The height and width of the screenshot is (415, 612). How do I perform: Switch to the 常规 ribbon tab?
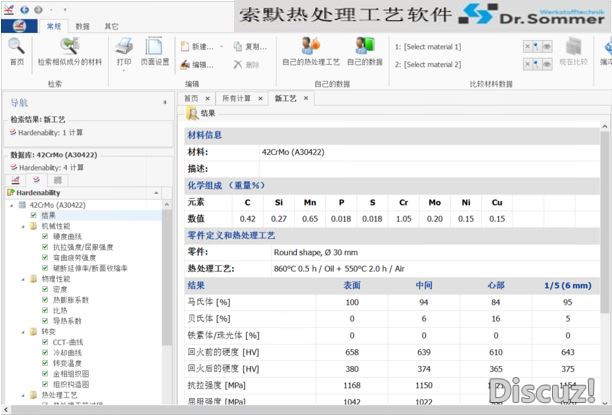(53, 26)
